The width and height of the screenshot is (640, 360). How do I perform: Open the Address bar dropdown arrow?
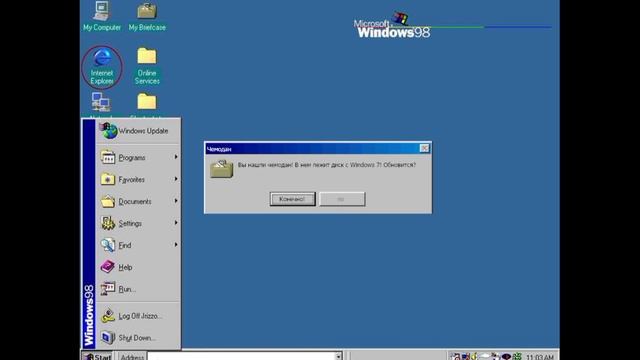point(338,356)
